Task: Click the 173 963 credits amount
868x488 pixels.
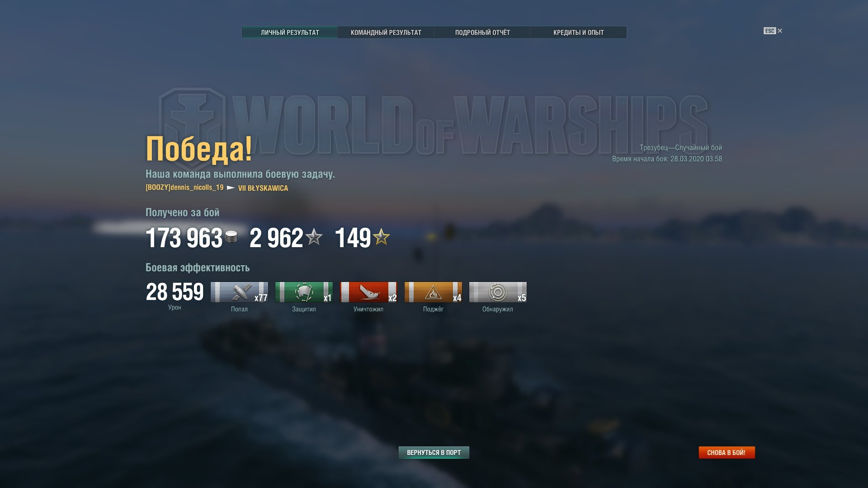Action: 184,238
